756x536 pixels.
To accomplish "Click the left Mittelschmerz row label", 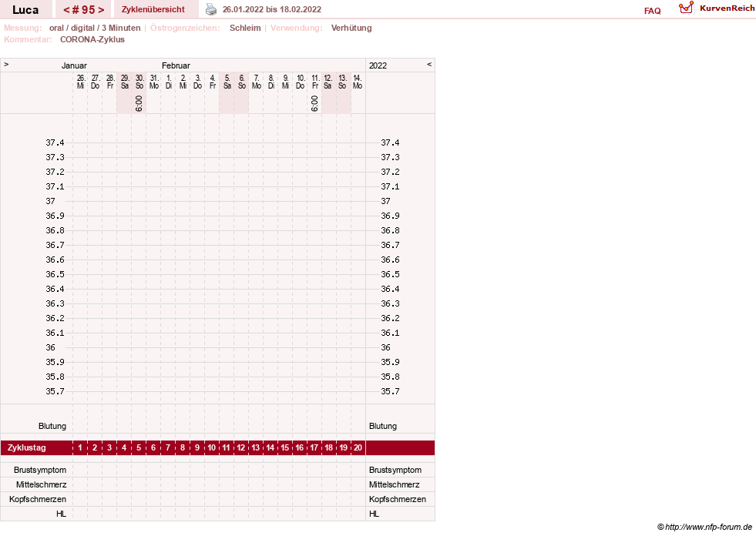I will (x=41, y=484).
